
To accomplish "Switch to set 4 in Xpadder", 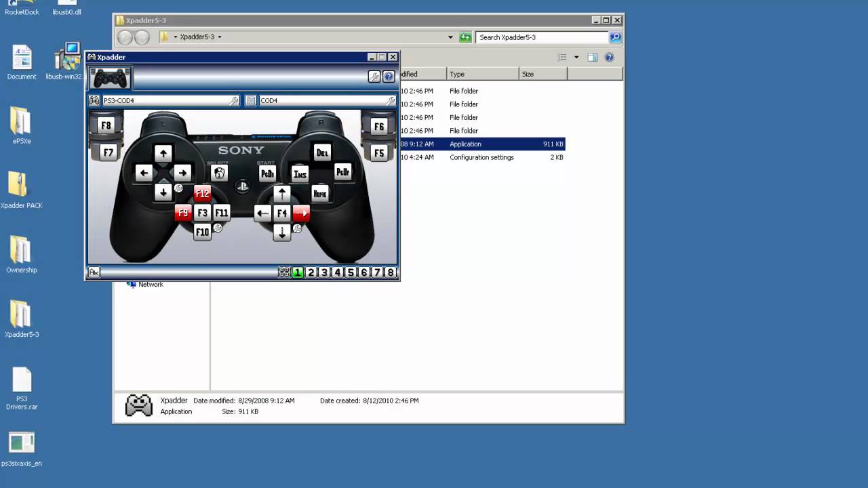I will (337, 272).
